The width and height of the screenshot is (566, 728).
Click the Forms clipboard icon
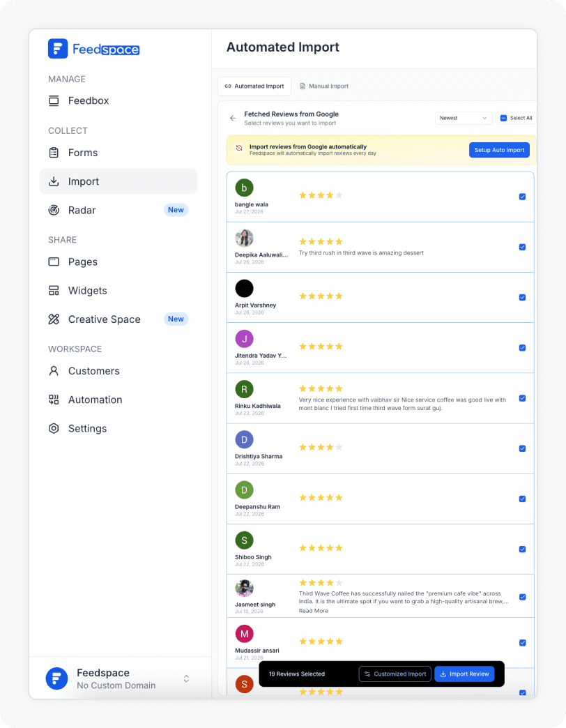54,153
